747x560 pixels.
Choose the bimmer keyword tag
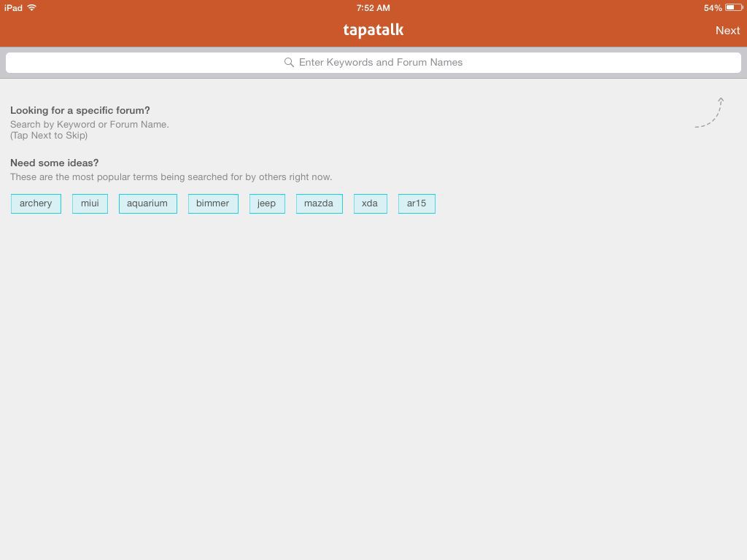(213, 203)
